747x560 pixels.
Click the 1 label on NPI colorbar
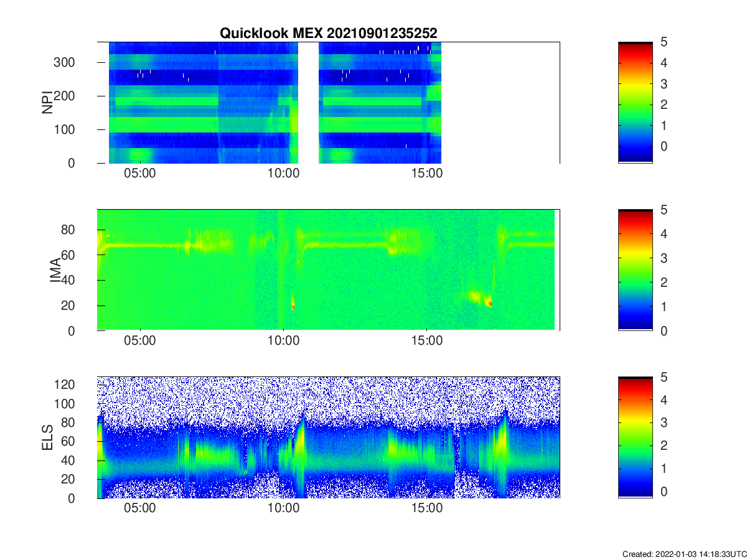[x=663, y=125]
